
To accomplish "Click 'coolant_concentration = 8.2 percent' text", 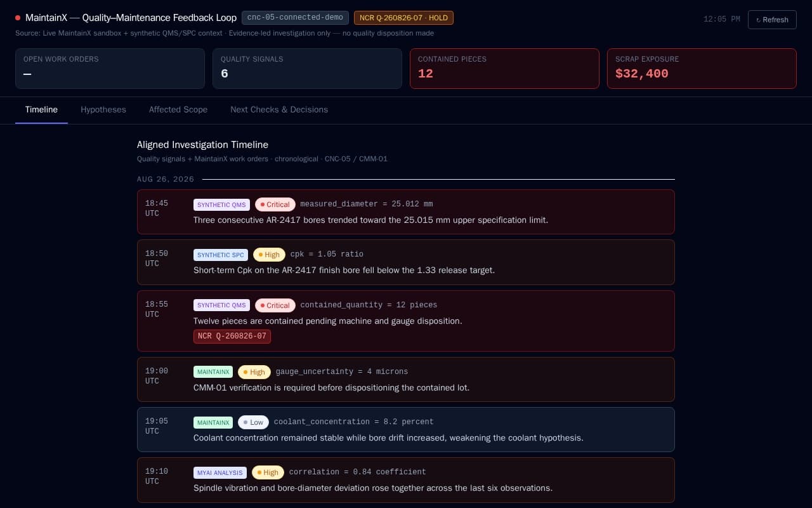I will coord(354,422).
